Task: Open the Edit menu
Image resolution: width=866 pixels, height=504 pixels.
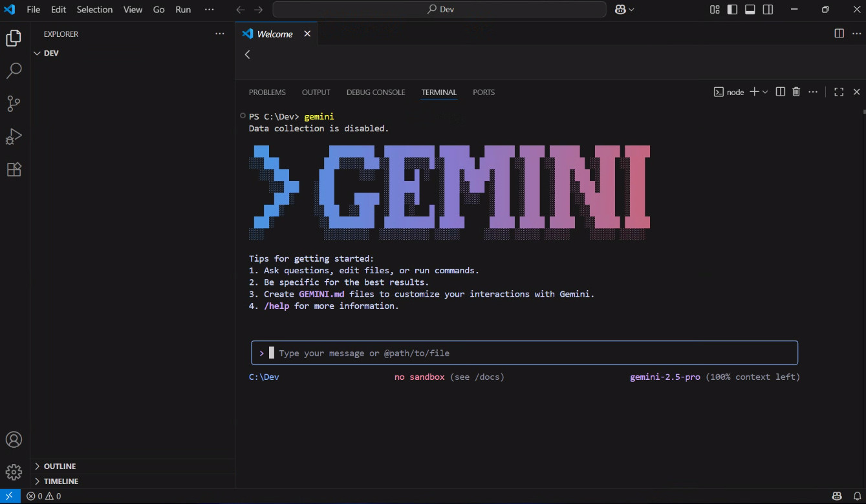Action: tap(58, 10)
